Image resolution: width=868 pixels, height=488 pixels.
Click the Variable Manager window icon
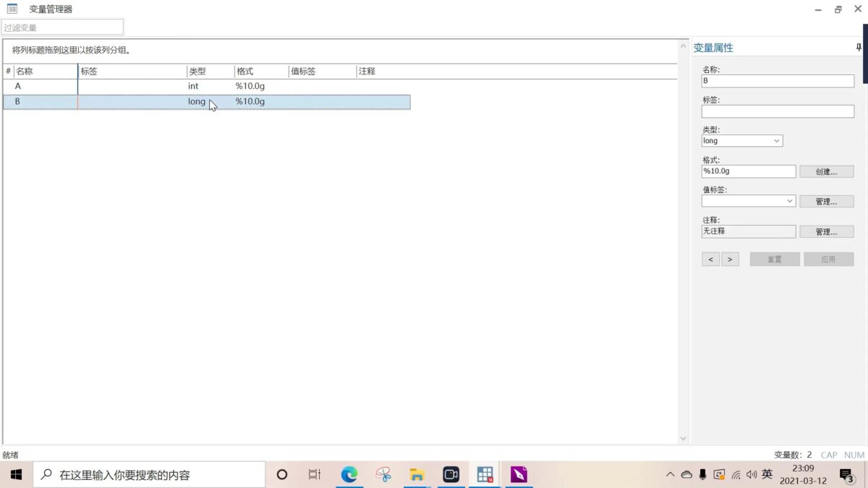(12, 9)
